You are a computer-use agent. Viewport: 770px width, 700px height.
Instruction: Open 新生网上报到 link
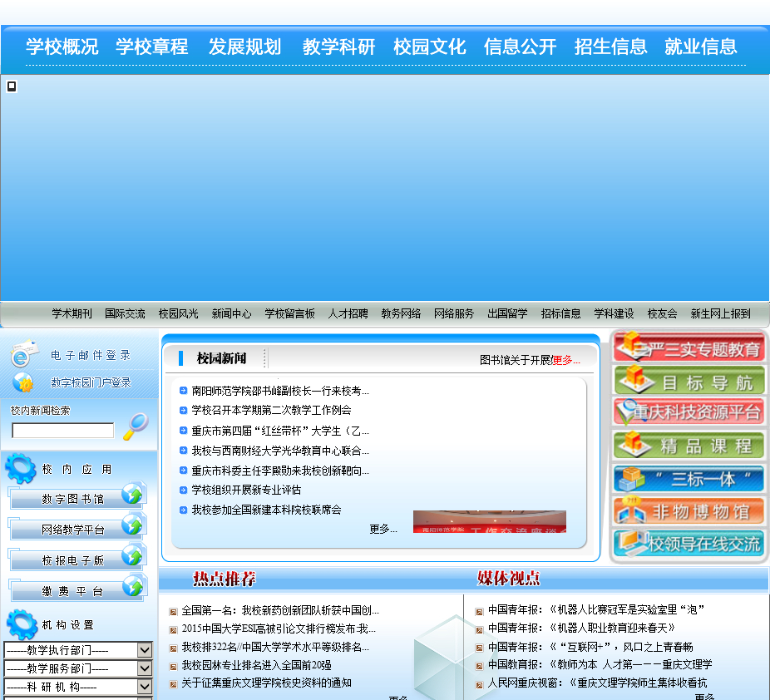tap(720, 313)
